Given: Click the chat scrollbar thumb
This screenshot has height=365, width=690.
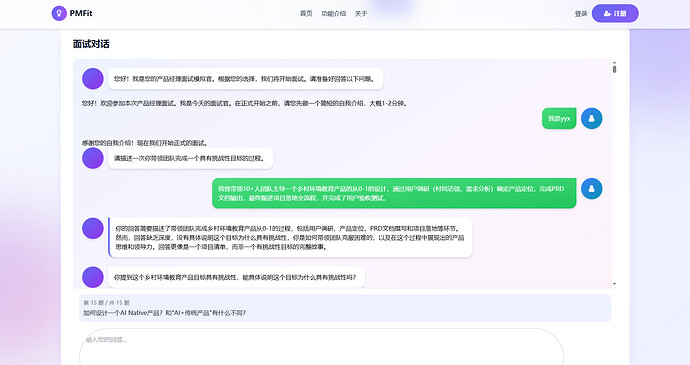Looking at the screenshot, I should 614,69.
